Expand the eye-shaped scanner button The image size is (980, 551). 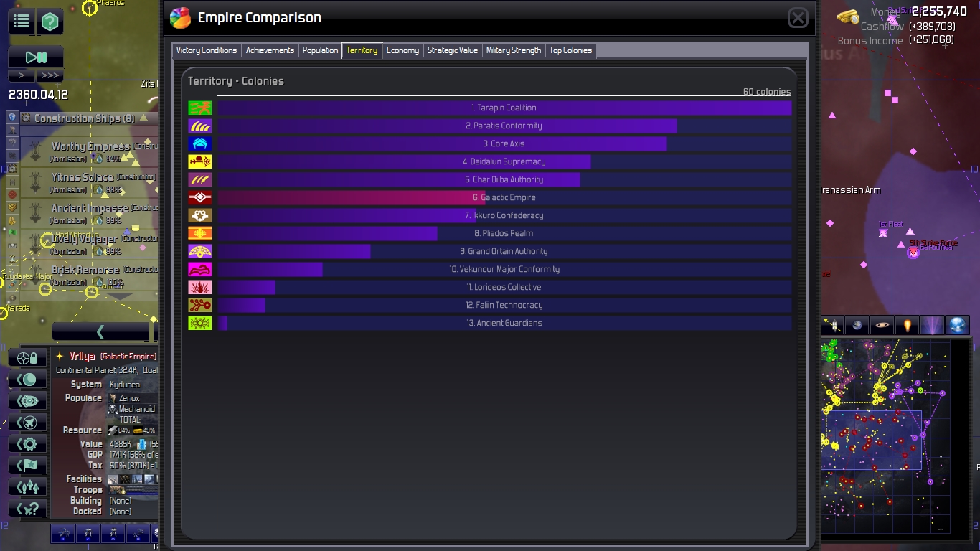[x=28, y=401]
